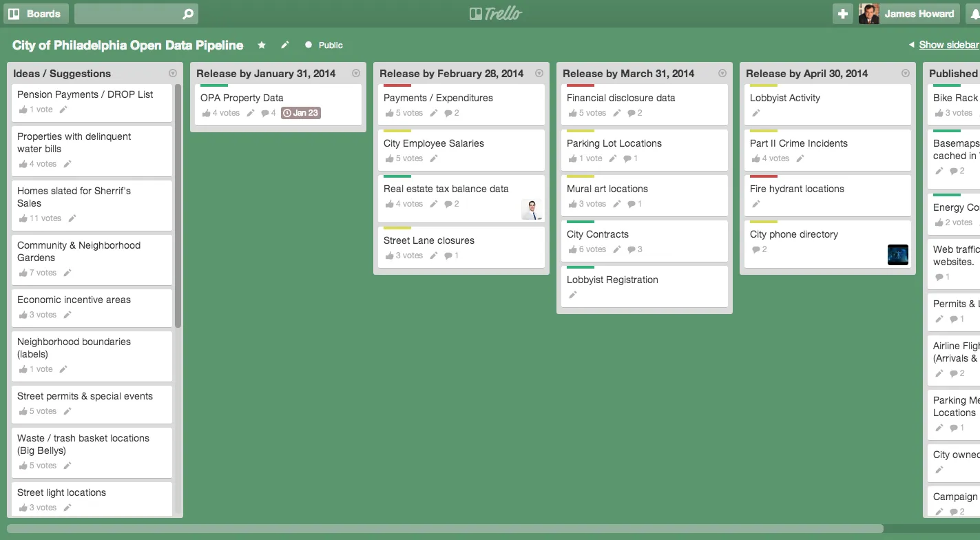
Task: Click Ideas / Suggestions list title
Action: coord(62,74)
